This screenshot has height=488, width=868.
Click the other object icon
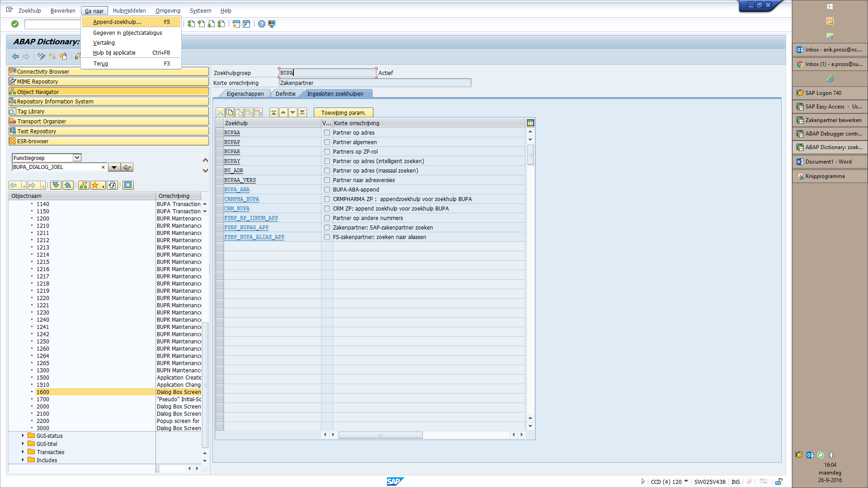coord(63,56)
